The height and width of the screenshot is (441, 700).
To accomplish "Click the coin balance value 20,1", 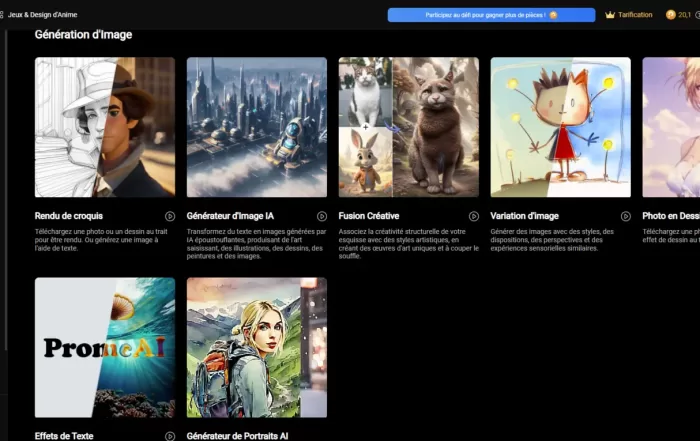I will tap(684, 15).
